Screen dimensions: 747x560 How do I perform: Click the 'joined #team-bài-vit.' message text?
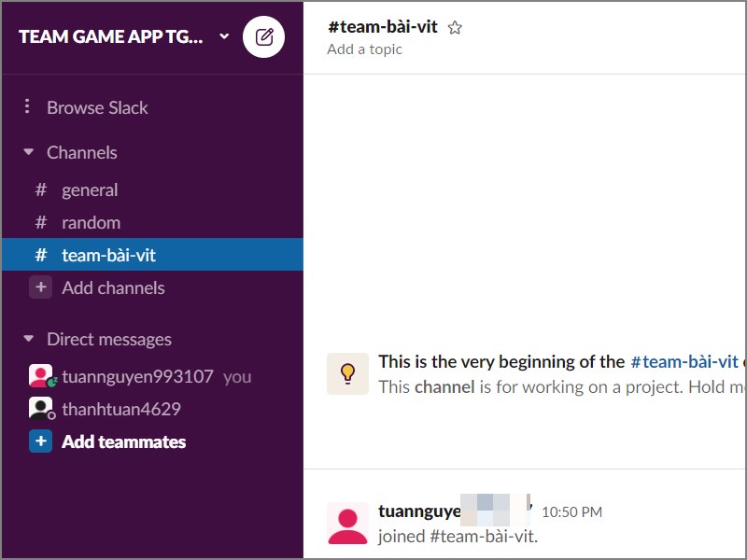pos(458,537)
